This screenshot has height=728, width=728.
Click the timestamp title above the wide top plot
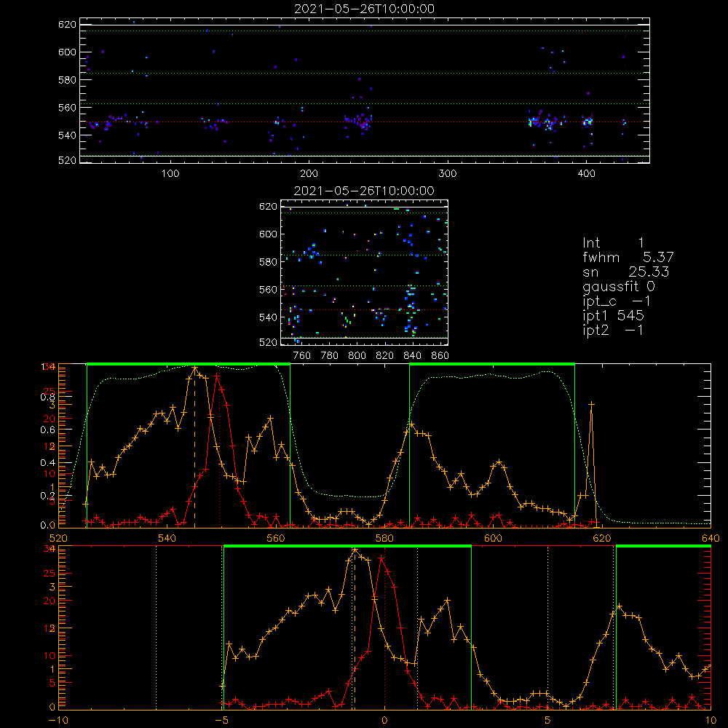coord(364,9)
